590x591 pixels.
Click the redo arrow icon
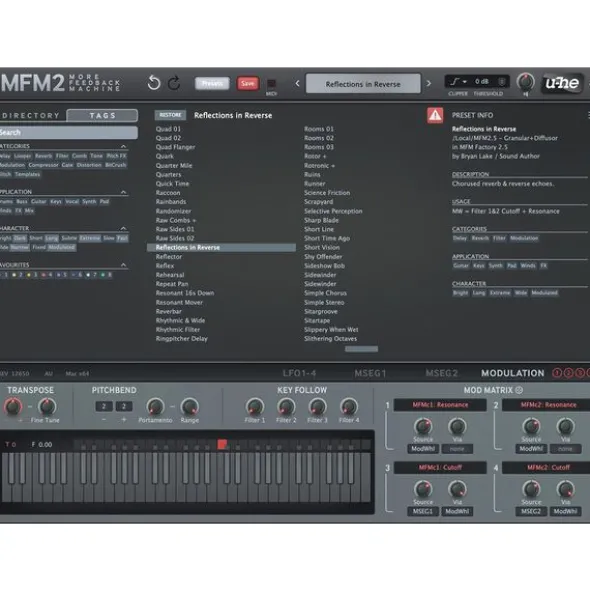[x=174, y=83]
